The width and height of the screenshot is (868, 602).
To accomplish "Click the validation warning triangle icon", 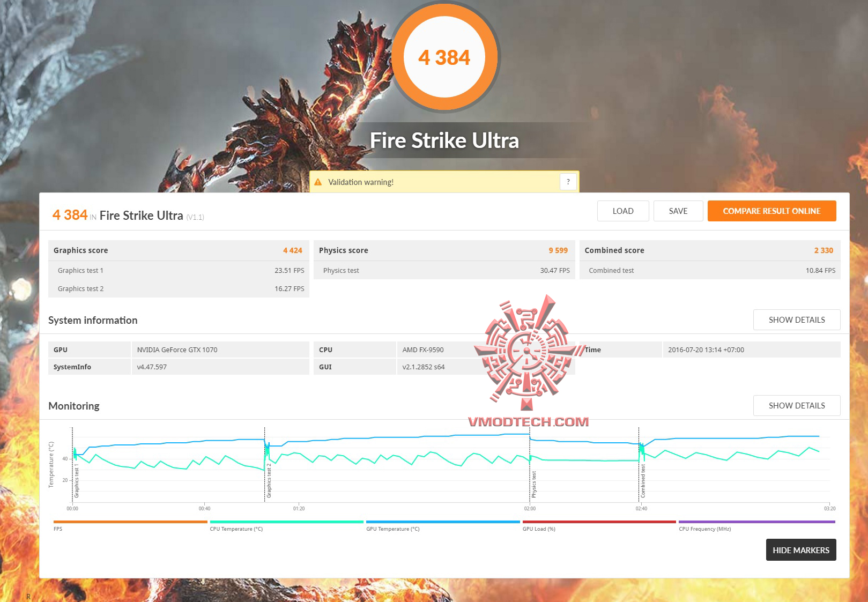I will pyautogui.click(x=318, y=182).
